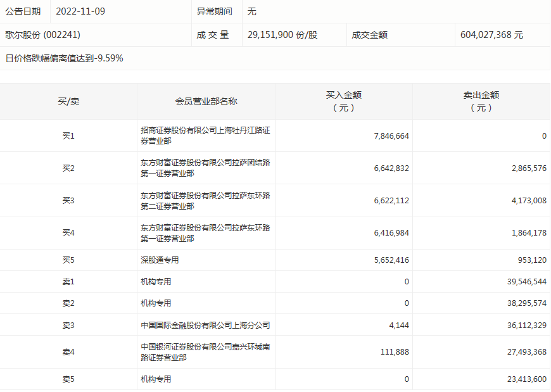The width and height of the screenshot is (551, 392).
Task: Click the 卖1 row label
Action: [x=68, y=282]
